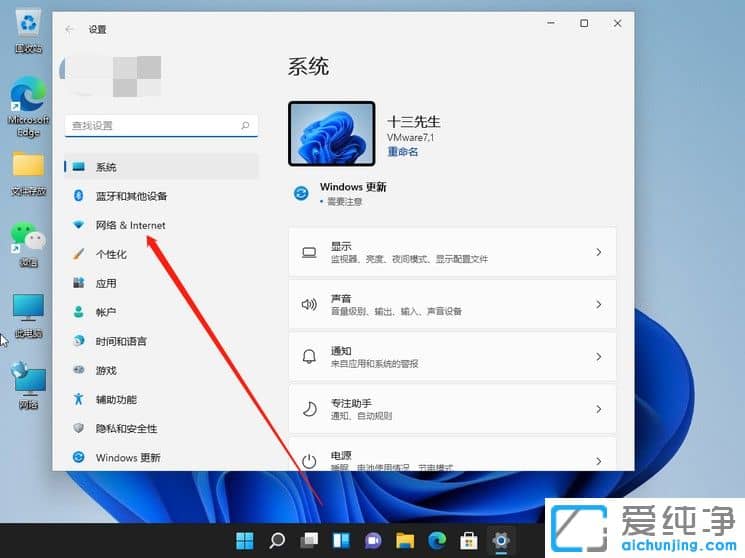Image resolution: width=745 pixels, height=558 pixels.
Task: Open Windows 更新 label in sidebar
Action: coord(128,458)
